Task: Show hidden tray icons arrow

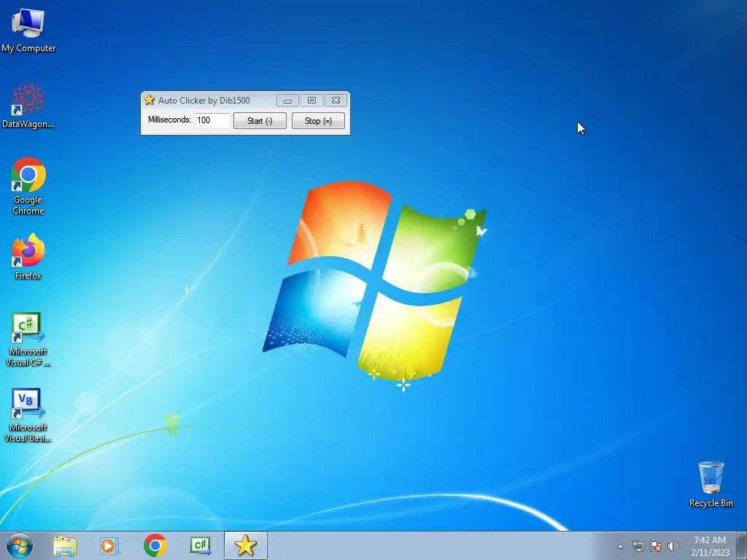Action: [x=620, y=546]
